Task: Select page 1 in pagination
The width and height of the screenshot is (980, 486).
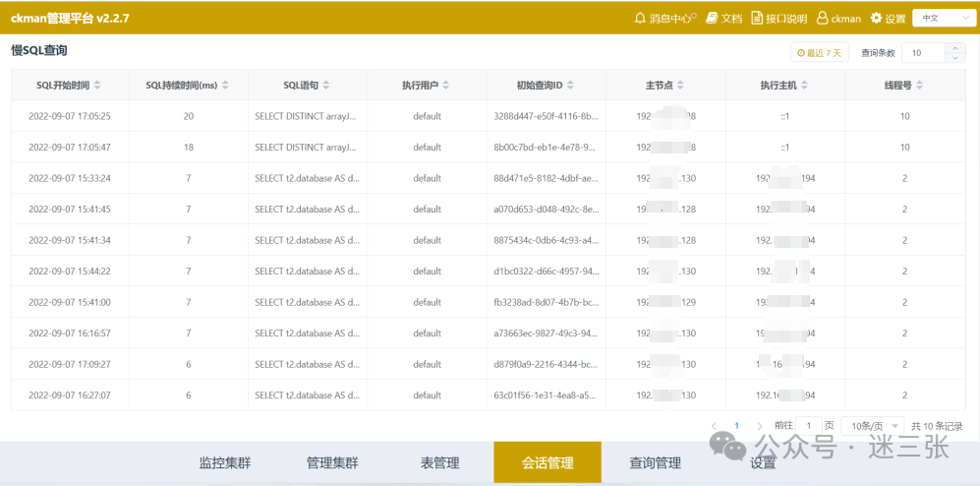Action: [x=737, y=426]
